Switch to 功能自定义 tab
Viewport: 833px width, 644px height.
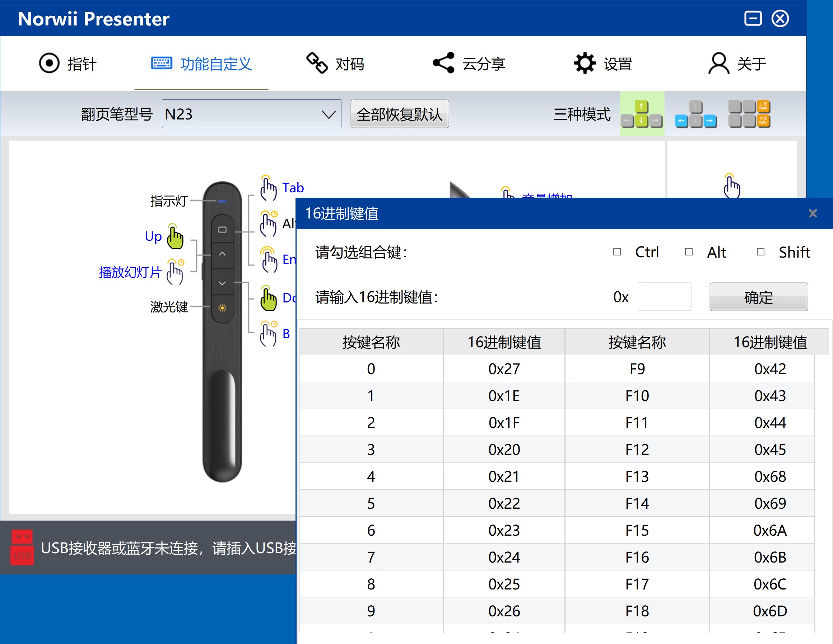[201, 63]
